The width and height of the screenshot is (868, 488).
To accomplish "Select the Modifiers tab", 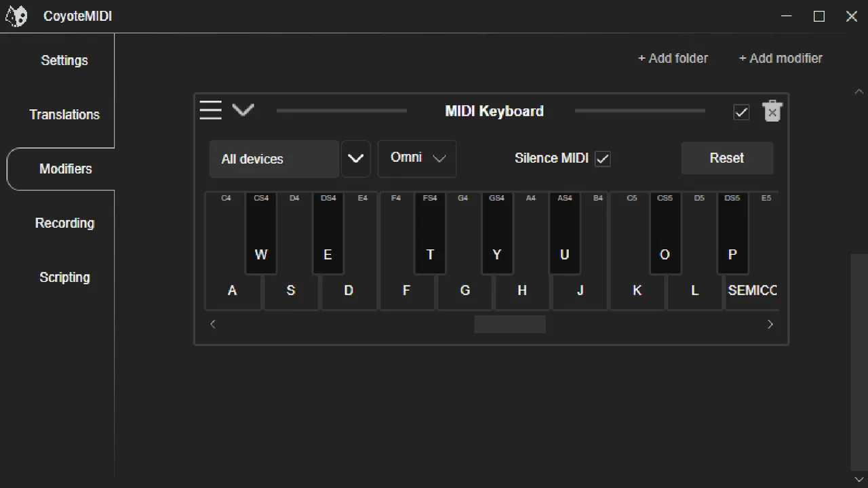I will point(61,169).
